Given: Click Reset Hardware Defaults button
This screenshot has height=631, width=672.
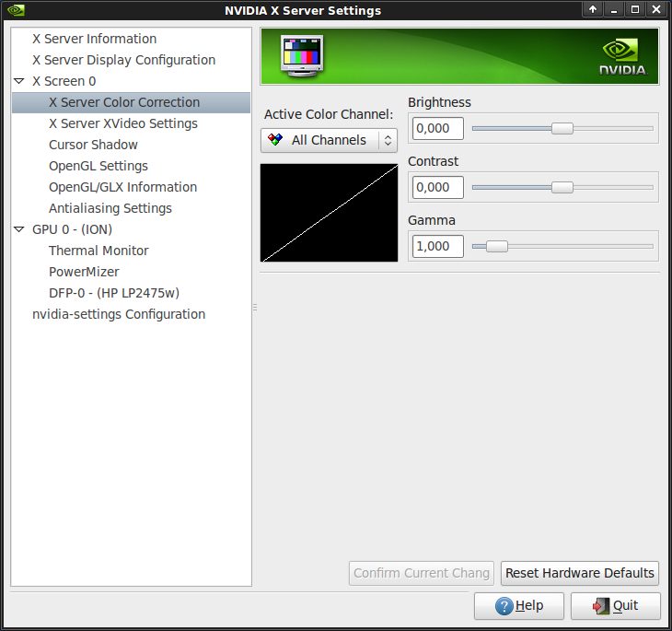Looking at the screenshot, I should coord(579,573).
